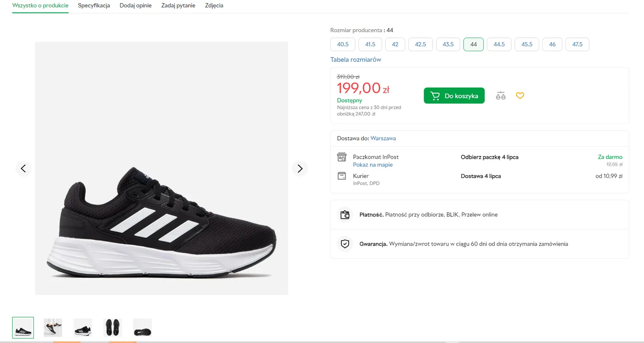
Task: Select shoe size 45.5
Action: 527,44
